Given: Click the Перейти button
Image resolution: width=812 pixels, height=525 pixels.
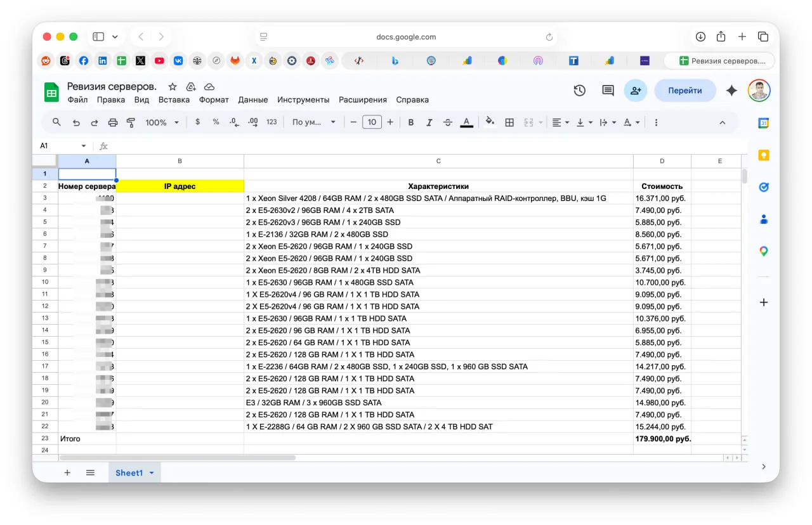Looking at the screenshot, I should [684, 91].
